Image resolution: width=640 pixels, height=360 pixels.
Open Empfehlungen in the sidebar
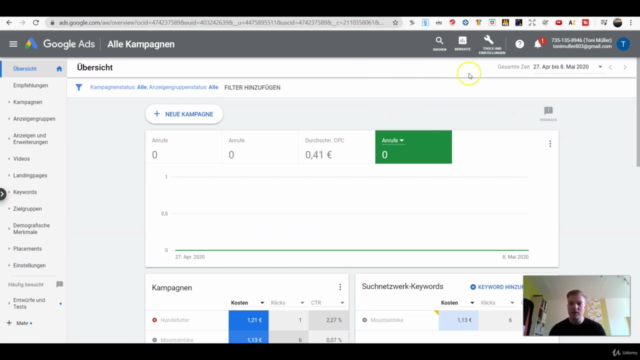31,85
